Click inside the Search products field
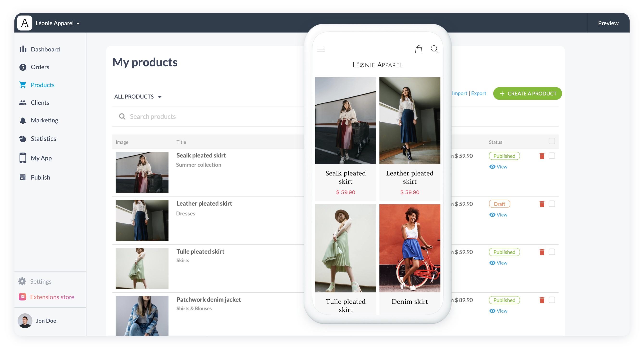 (x=175, y=116)
